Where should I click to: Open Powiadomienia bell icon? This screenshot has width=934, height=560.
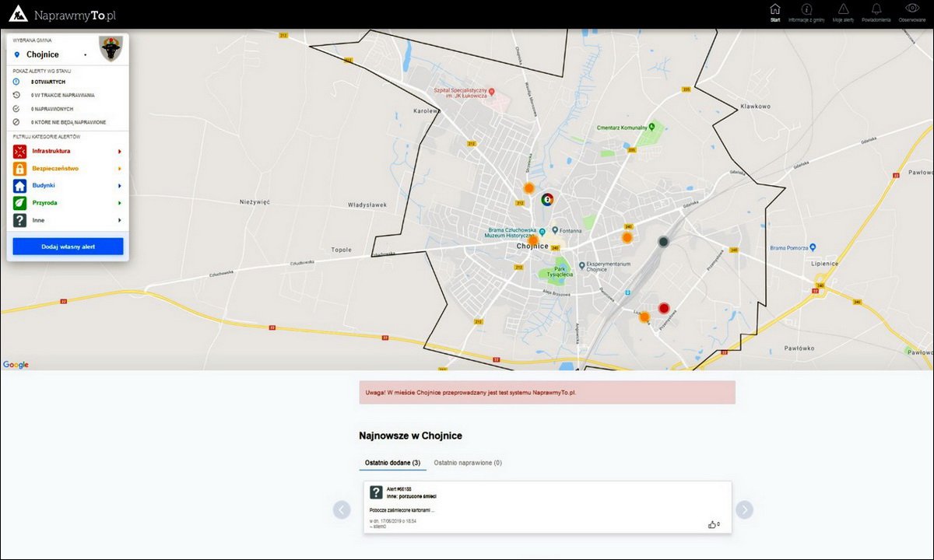click(x=876, y=10)
